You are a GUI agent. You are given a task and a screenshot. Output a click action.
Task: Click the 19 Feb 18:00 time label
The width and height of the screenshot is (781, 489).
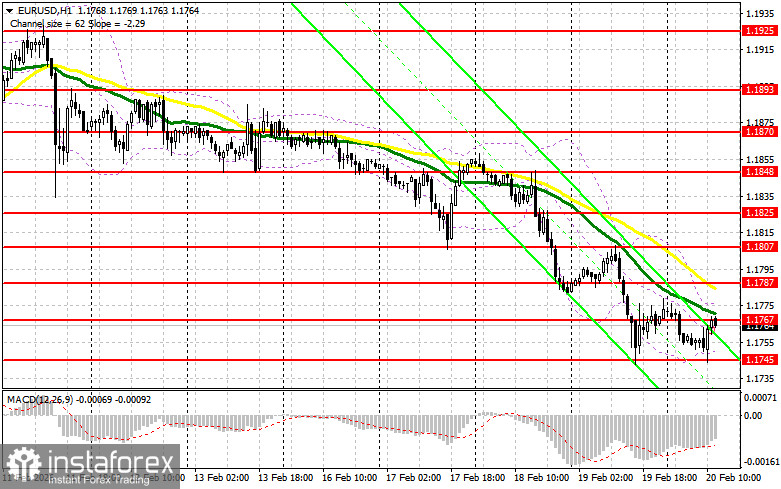tap(669, 478)
